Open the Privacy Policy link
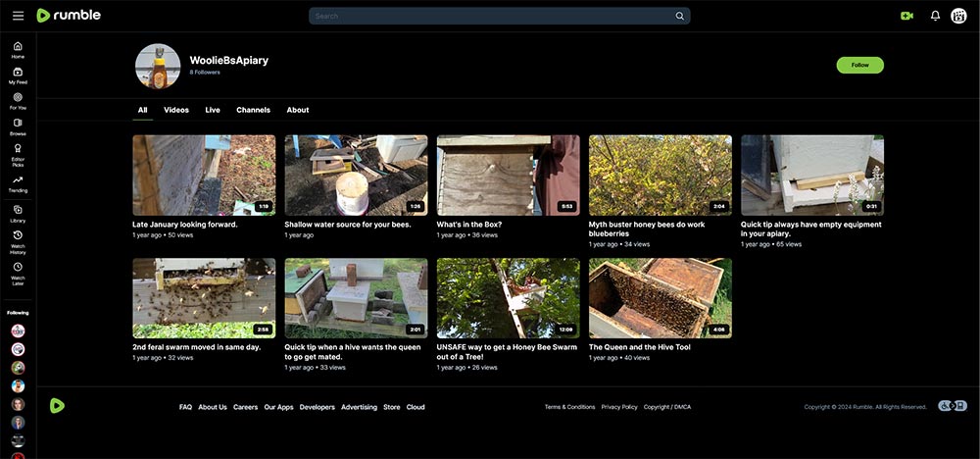This screenshot has height=459, width=980. click(619, 407)
